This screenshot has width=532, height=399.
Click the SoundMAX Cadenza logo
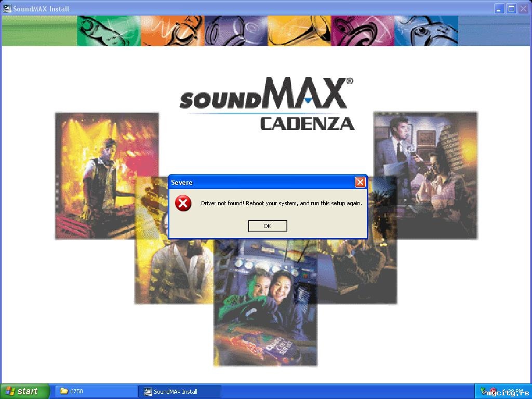coord(267,104)
